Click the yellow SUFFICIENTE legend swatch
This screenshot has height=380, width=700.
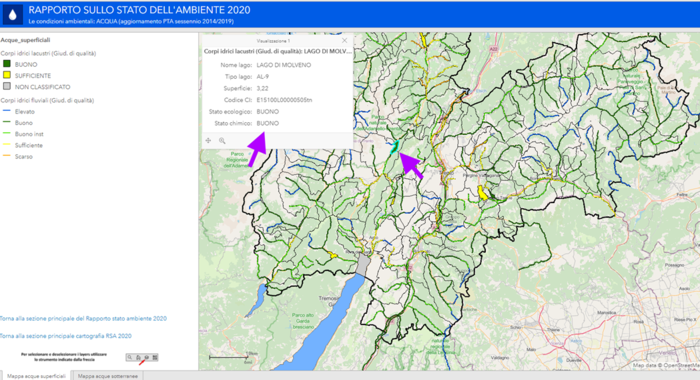pos(7,75)
